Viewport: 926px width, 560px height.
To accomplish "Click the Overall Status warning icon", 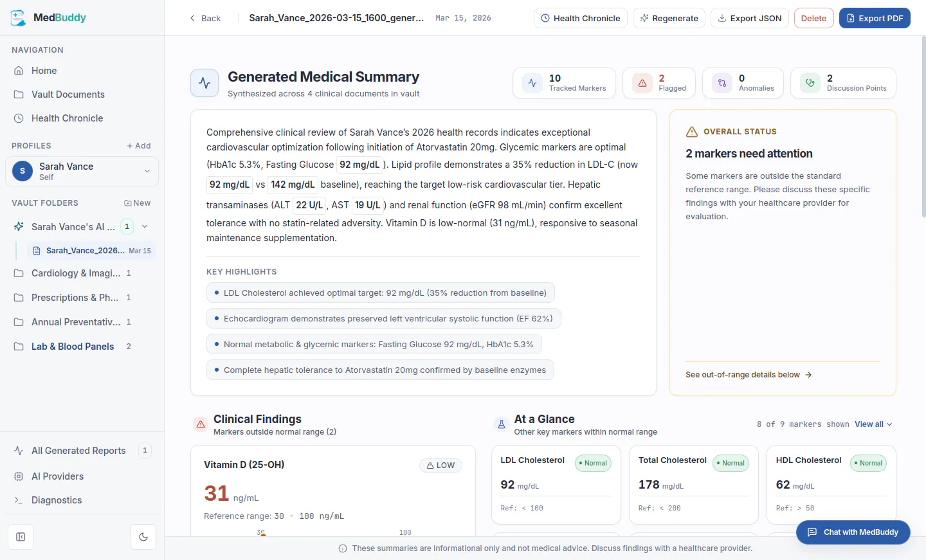I will click(692, 132).
